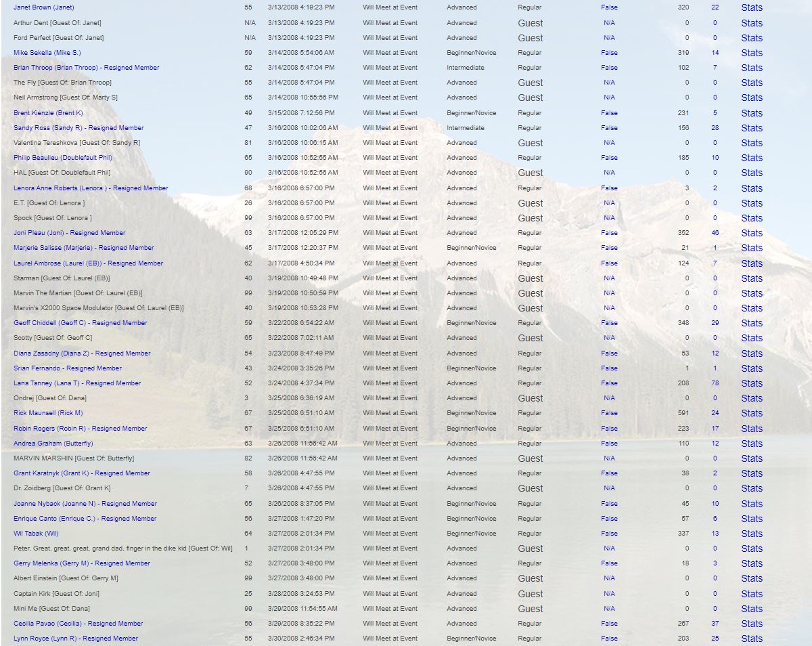Click Stats for guest Albert Einstein
Image resolution: width=812 pixels, height=646 pixels.
coord(751,578)
